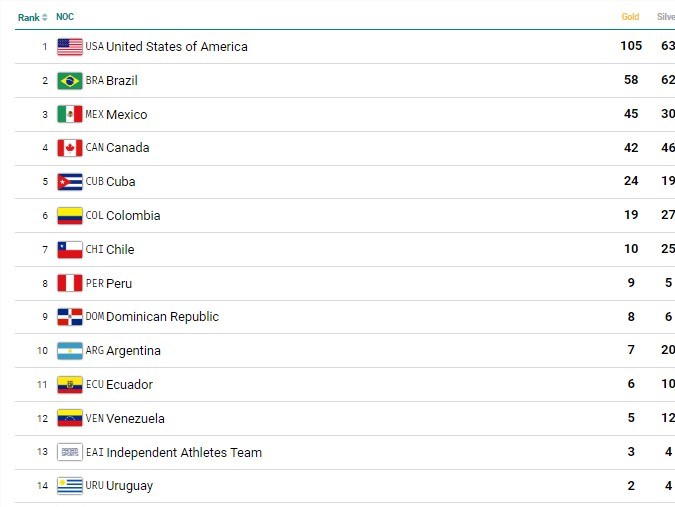Viewport: 675px width, 507px height.
Task: Select Brazil's gold medal count 58
Action: pos(631,80)
